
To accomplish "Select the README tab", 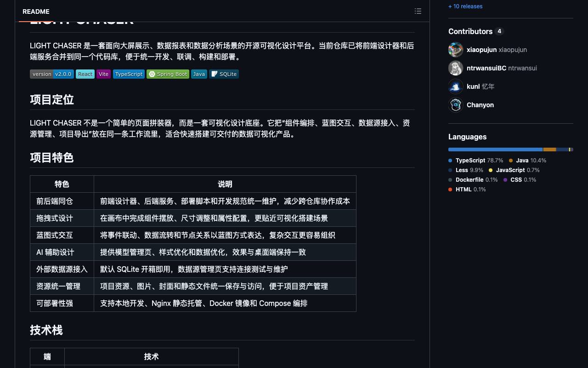I will point(36,11).
